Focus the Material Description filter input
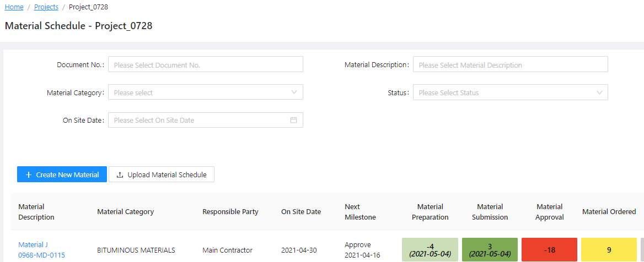The height and width of the screenshot is (262, 644). [510, 64]
